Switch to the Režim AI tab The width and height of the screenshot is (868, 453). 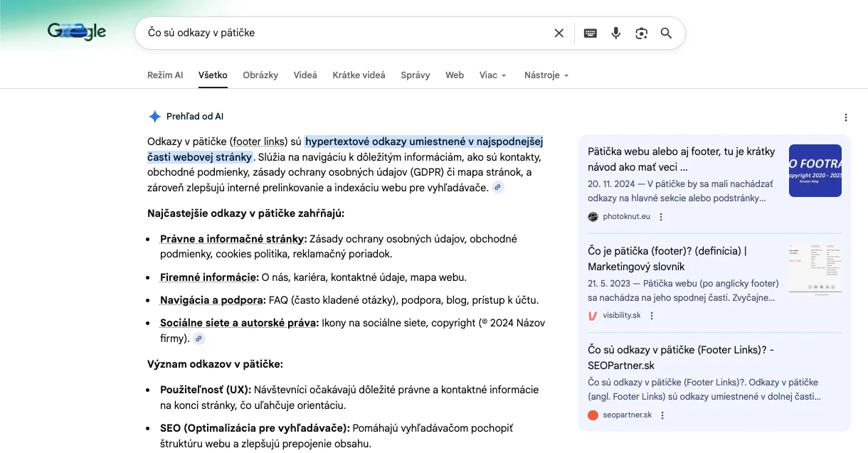pyautogui.click(x=165, y=75)
